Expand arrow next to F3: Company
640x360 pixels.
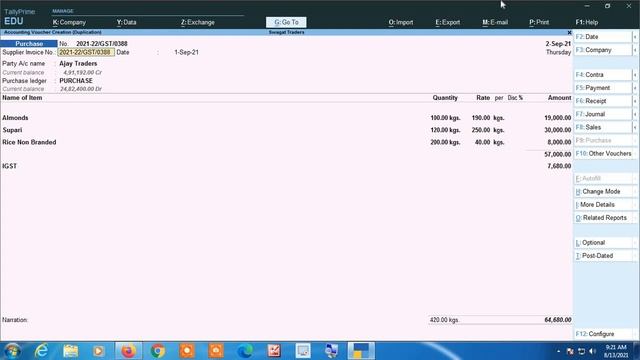(x=635, y=50)
